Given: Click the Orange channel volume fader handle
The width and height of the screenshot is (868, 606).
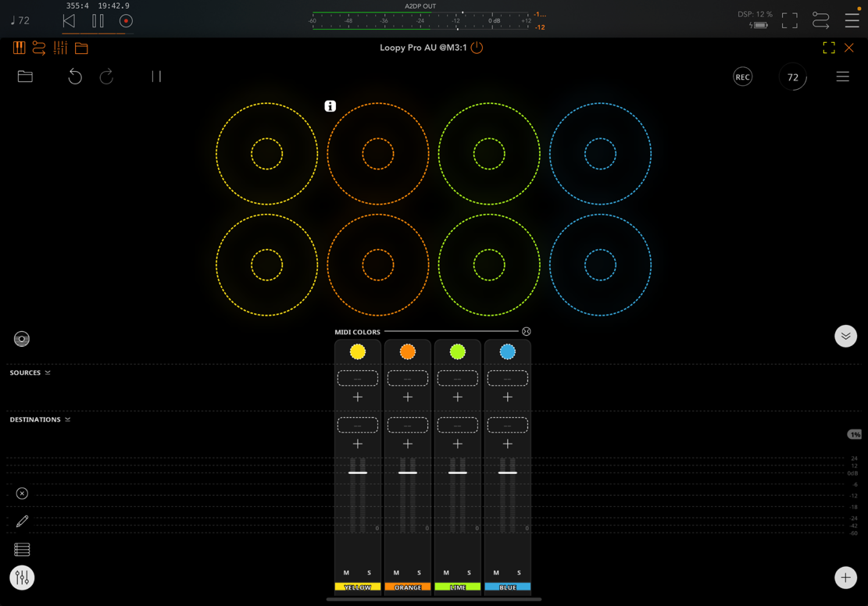Looking at the screenshot, I should coord(407,472).
